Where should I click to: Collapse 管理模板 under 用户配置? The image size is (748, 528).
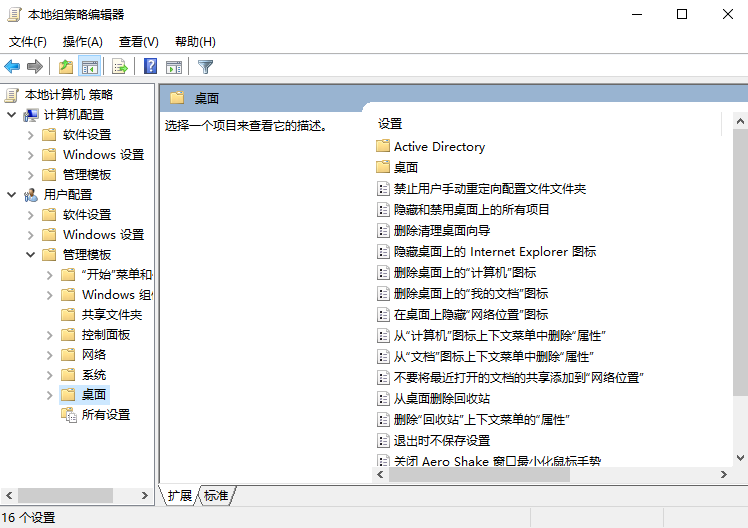(x=31, y=255)
